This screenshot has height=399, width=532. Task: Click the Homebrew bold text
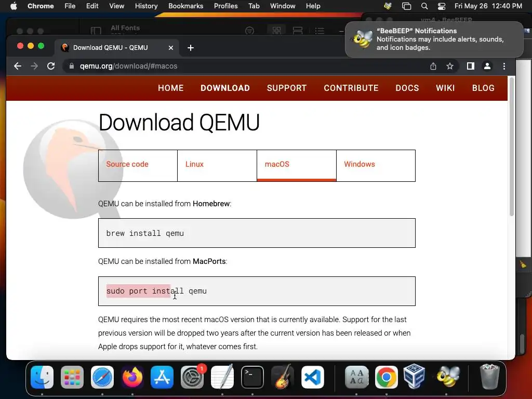(x=211, y=204)
